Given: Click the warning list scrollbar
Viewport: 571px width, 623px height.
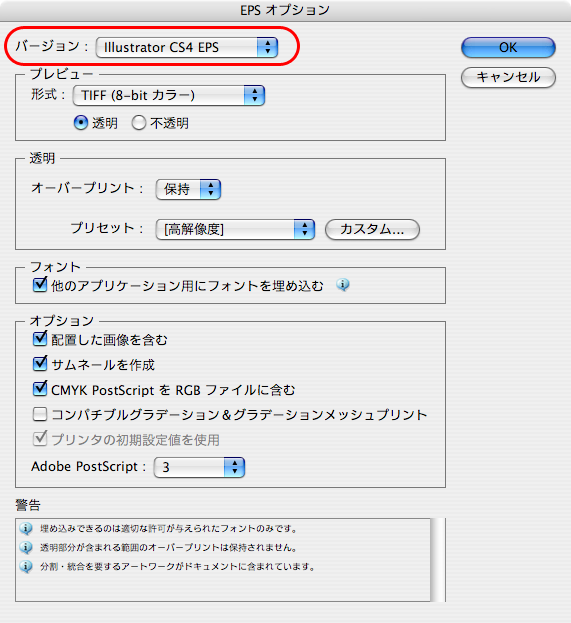Looking at the screenshot, I should (437, 559).
